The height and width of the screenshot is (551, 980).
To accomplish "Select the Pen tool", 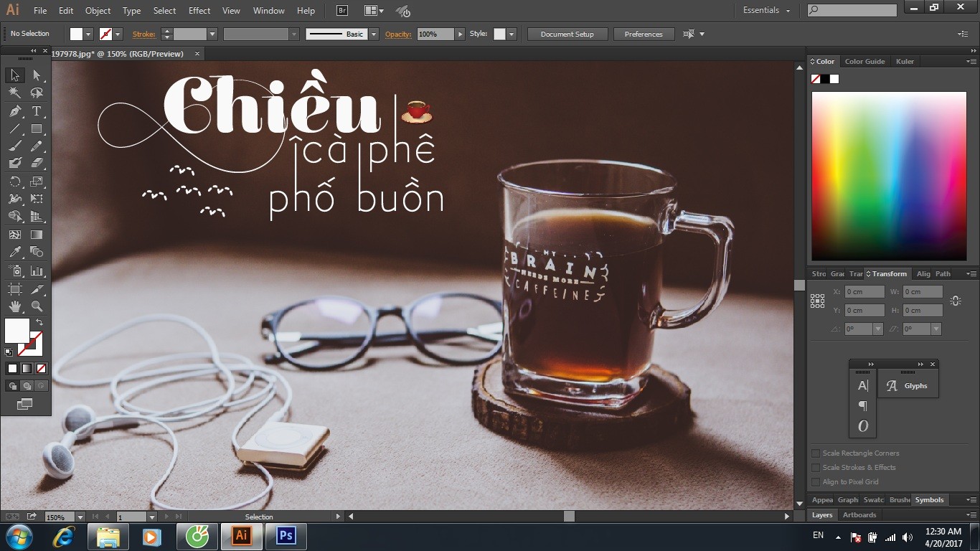I will tap(14, 111).
